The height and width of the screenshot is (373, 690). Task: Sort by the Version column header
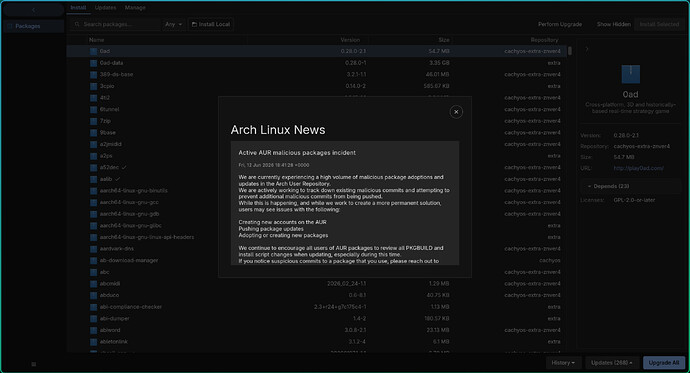pos(350,40)
